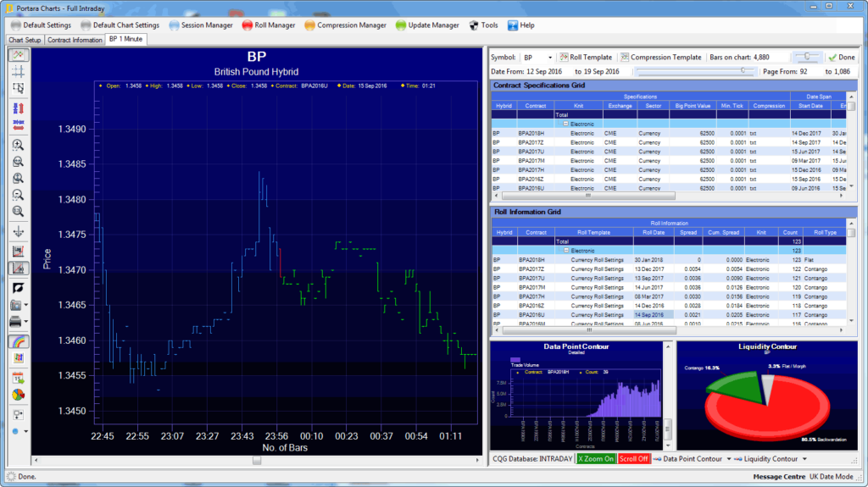Image resolution: width=868 pixels, height=487 pixels.
Task: Click the last magnifier icon in left toolbar
Action: [19, 212]
